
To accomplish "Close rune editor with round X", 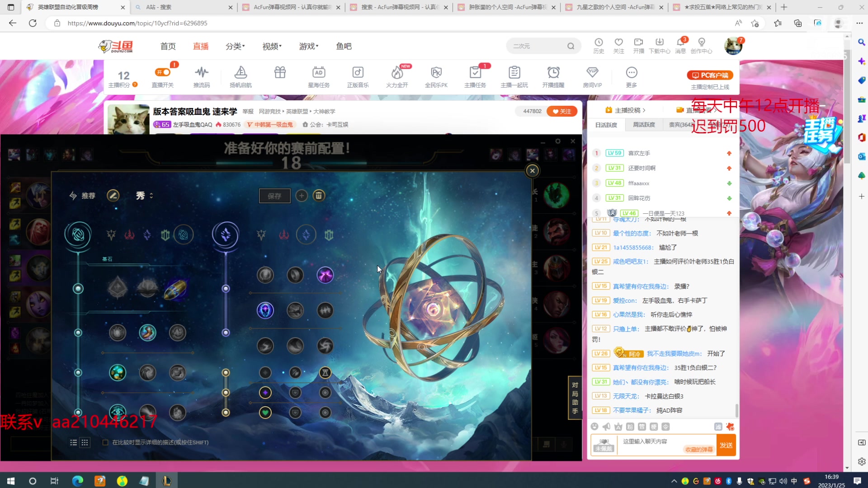I will click(x=532, y=170).
